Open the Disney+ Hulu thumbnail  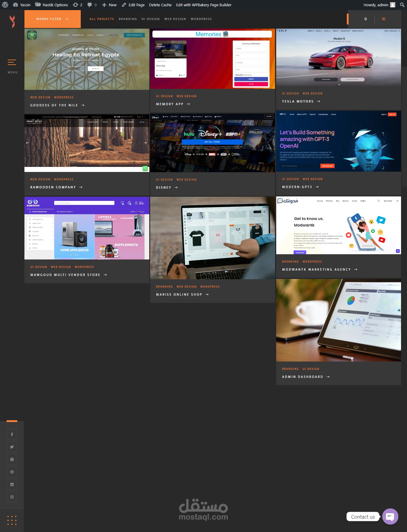[212, 143]
